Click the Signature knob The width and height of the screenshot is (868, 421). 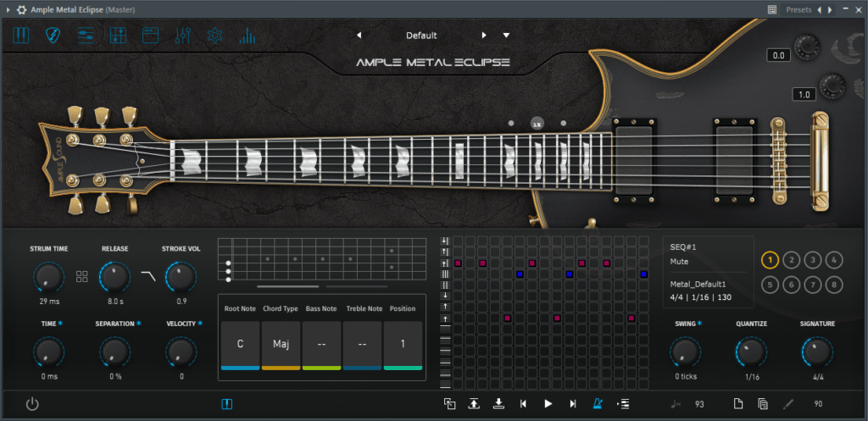(817, 352)
